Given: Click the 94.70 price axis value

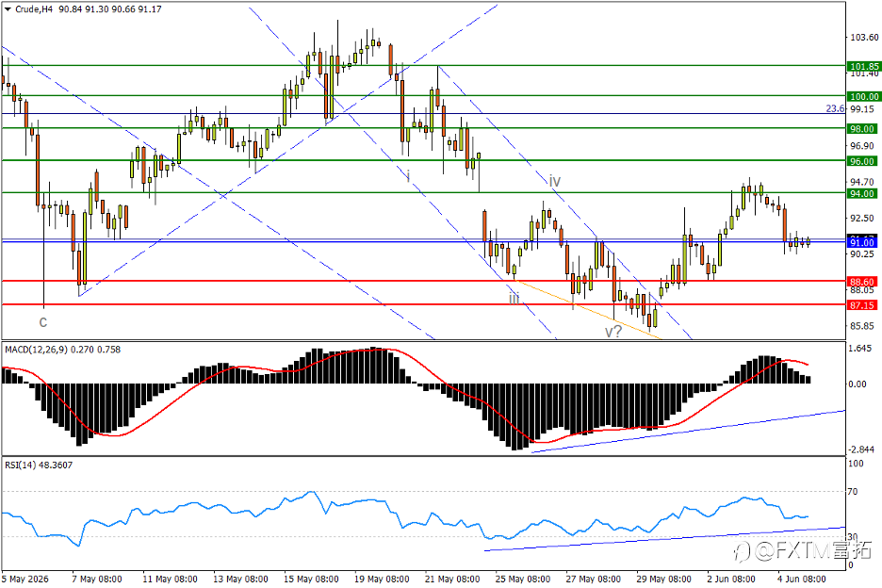Looking at the screenshot, I should (862, 182).
